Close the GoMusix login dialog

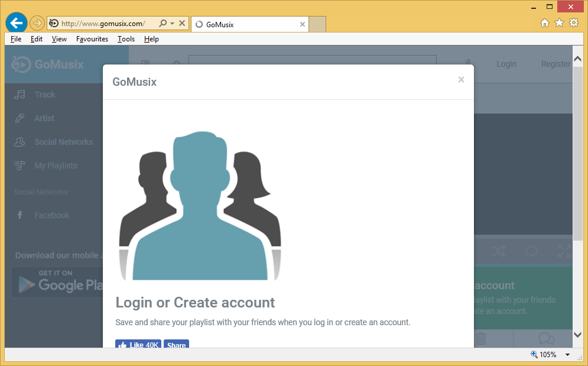461,80
